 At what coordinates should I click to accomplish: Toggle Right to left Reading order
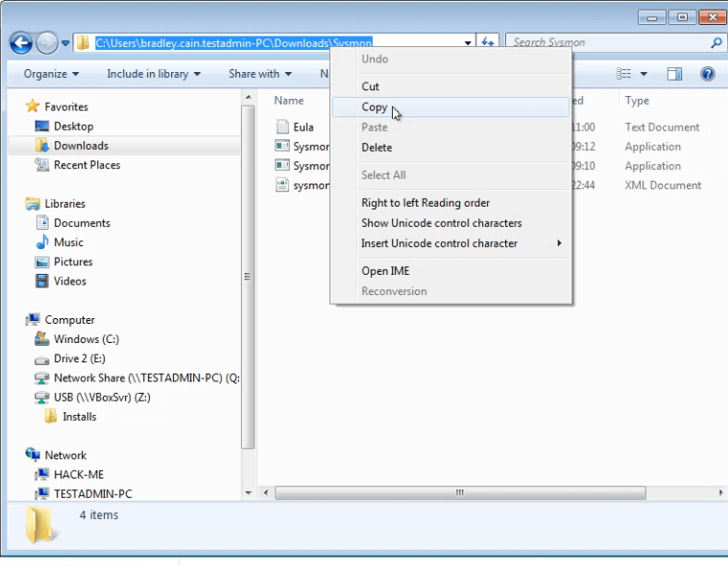425,203
